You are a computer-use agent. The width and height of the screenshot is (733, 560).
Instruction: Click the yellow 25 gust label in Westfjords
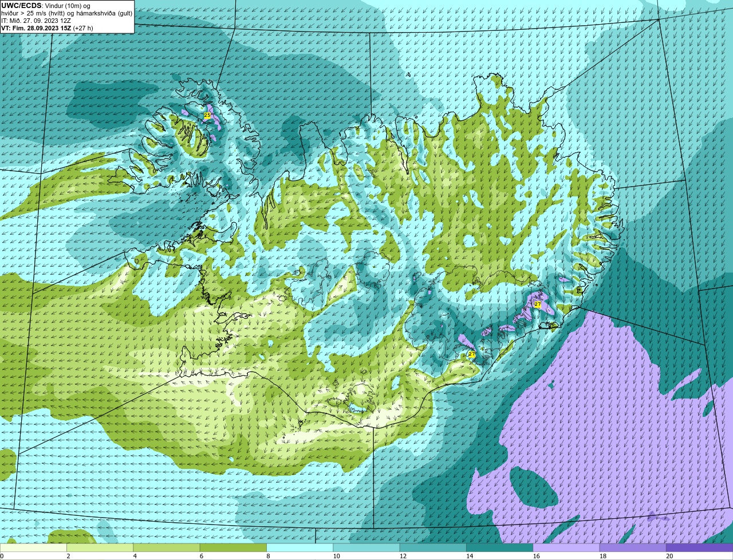click(207, 115)
